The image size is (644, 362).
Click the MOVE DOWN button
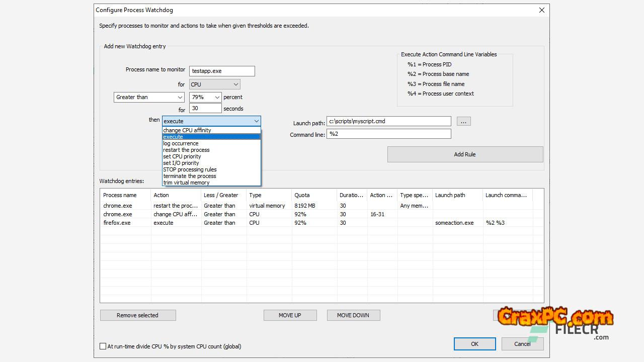tap(353, 315)
